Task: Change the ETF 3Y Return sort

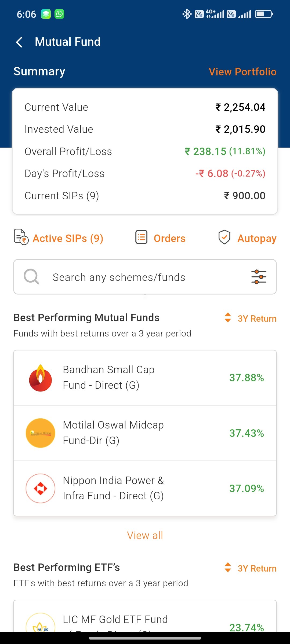Action: pos(251,568)
